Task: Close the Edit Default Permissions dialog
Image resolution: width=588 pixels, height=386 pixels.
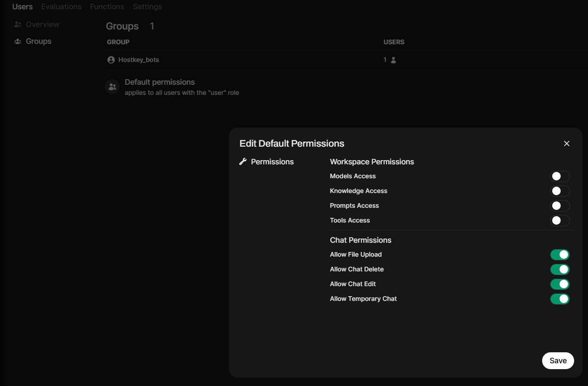Action: pos(567,144)
